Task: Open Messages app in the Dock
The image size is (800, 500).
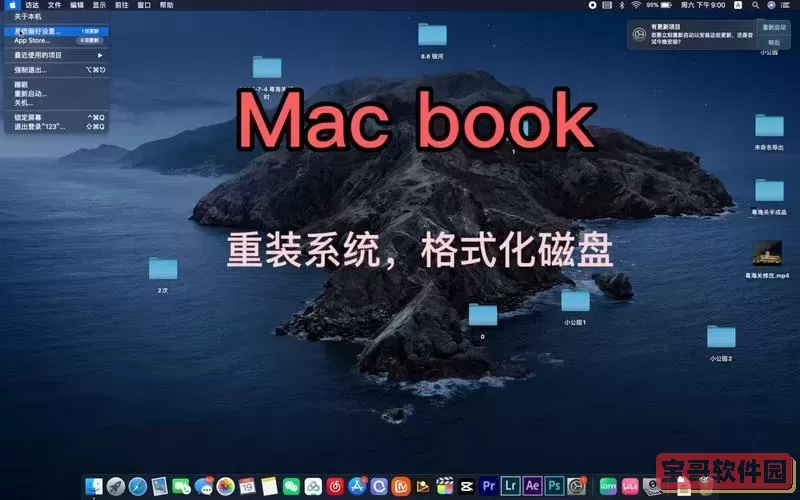Action: coord(204,486)
